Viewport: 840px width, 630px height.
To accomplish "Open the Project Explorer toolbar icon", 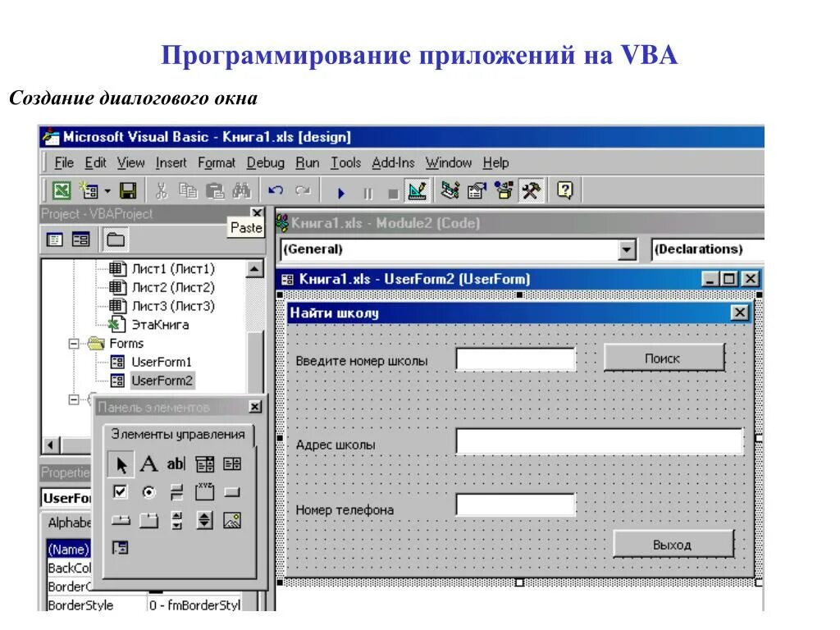I will pos(450,190).
